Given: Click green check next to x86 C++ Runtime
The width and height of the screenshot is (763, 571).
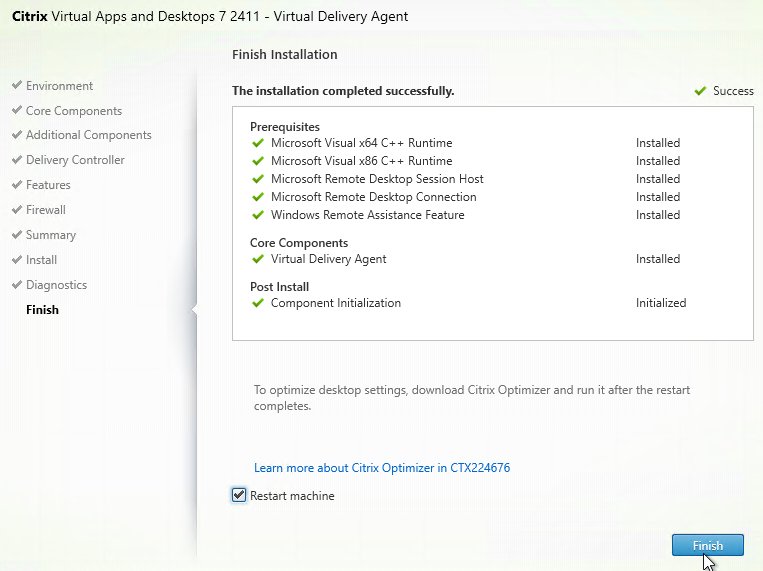Looking at the screenshot, I should coord(258,161).
